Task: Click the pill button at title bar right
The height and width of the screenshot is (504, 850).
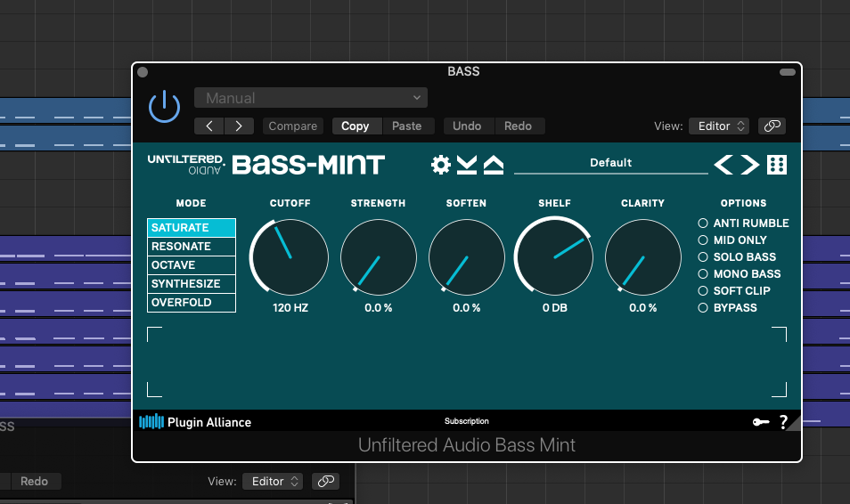Action: [787, 72]
